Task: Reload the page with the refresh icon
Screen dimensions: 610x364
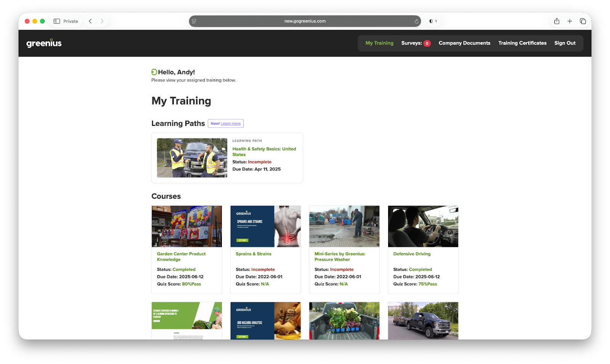Action: [x=416, y=21]
